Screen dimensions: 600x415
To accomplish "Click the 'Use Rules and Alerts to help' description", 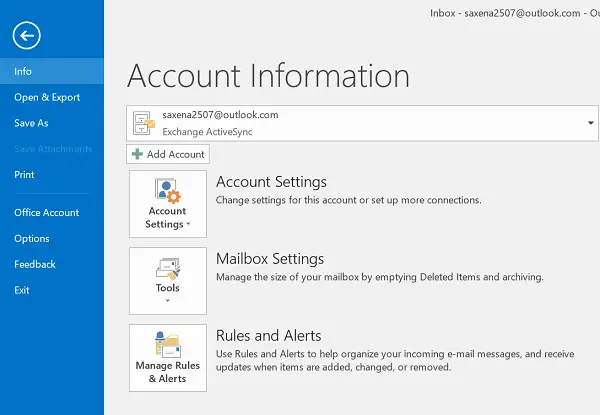I will 395,360.
